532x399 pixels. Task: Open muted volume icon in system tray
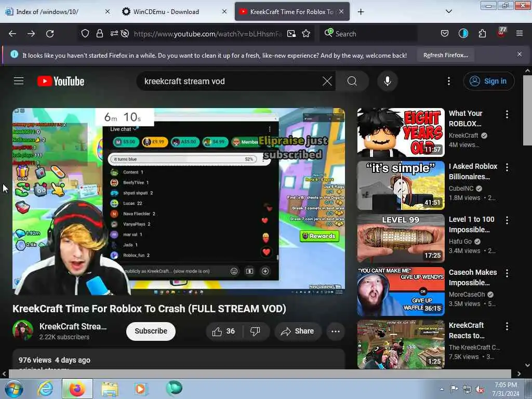480,390
